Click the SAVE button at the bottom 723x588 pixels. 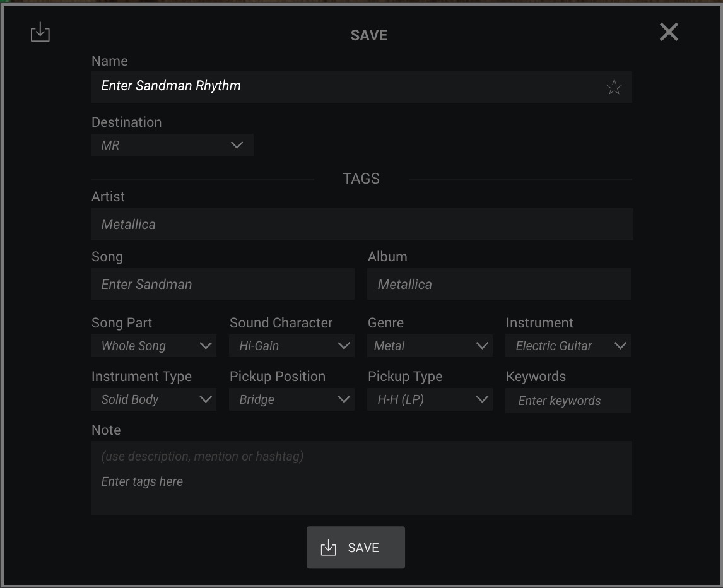coord(355,548)
